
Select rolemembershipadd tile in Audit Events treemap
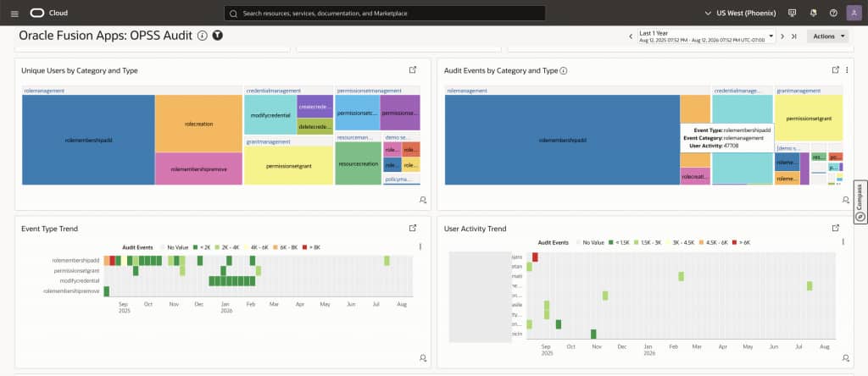562,140
